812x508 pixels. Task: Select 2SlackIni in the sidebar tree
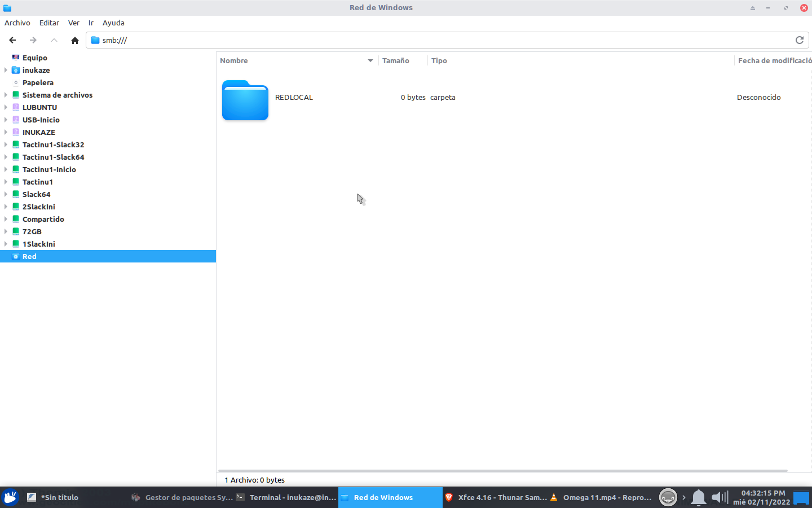click(39, 207)
